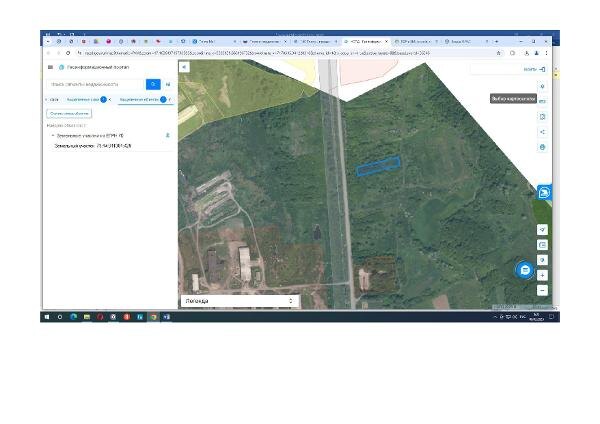
Task: Open the portal hamburger menu
Action: coord(50,67)
